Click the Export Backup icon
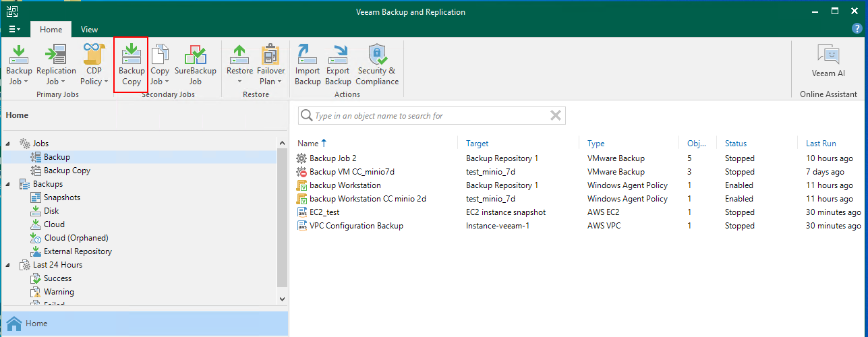The image size is (868, 337). pyautogui.click(x=338, y=65)
